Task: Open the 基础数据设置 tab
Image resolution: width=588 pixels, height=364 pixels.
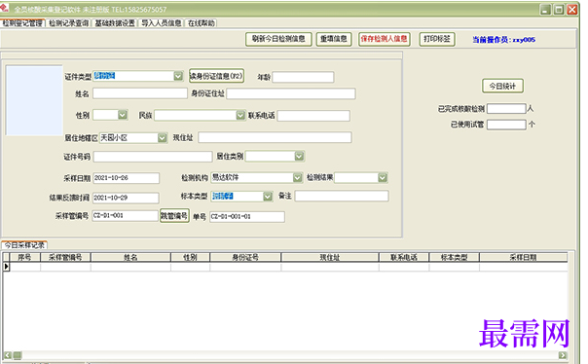Action: click(x=114, y=23)
